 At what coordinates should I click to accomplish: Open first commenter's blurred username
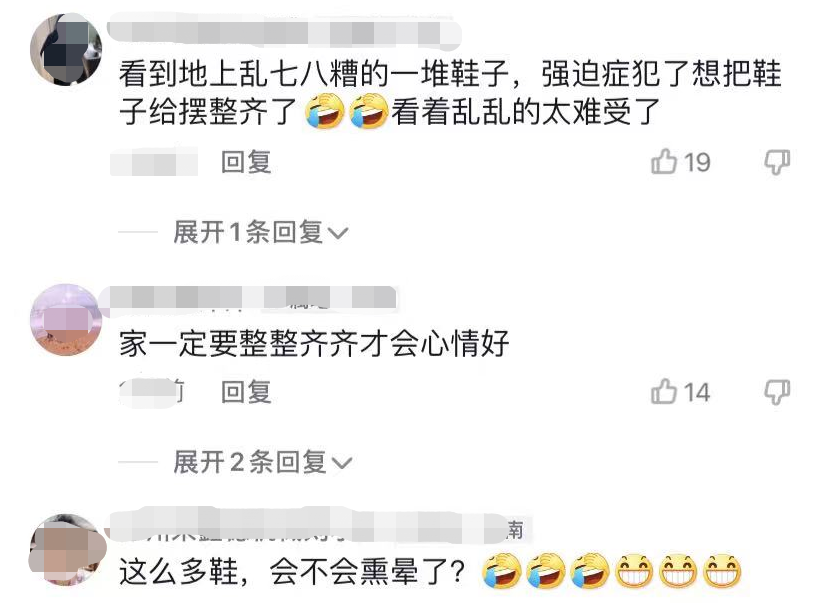(284, 31)
